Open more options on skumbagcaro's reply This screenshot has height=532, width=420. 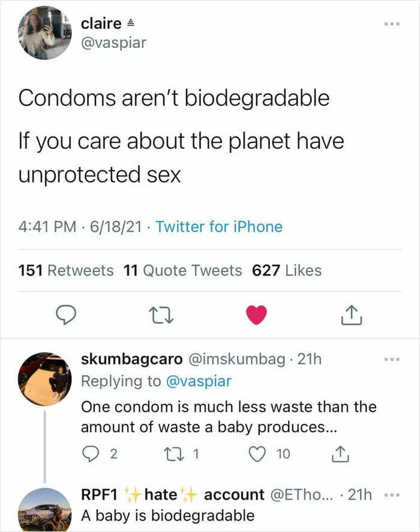(x=392, y=360)
